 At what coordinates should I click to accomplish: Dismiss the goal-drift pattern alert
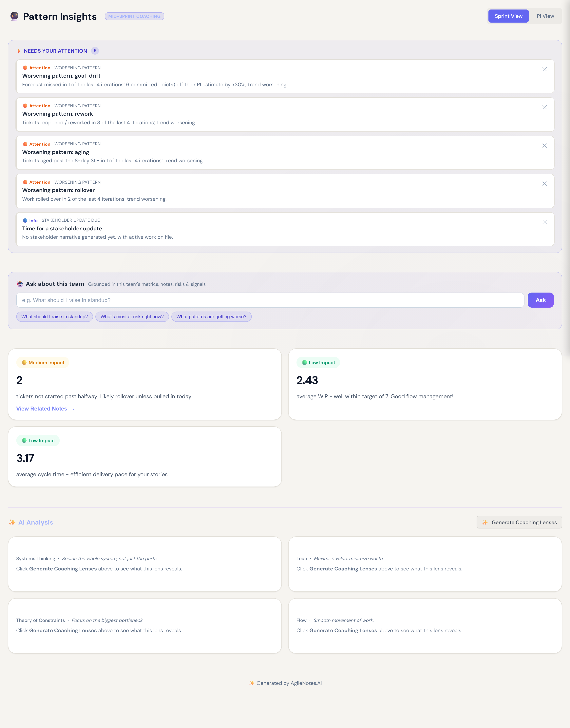pyautogui.click(x=544, y=69)
